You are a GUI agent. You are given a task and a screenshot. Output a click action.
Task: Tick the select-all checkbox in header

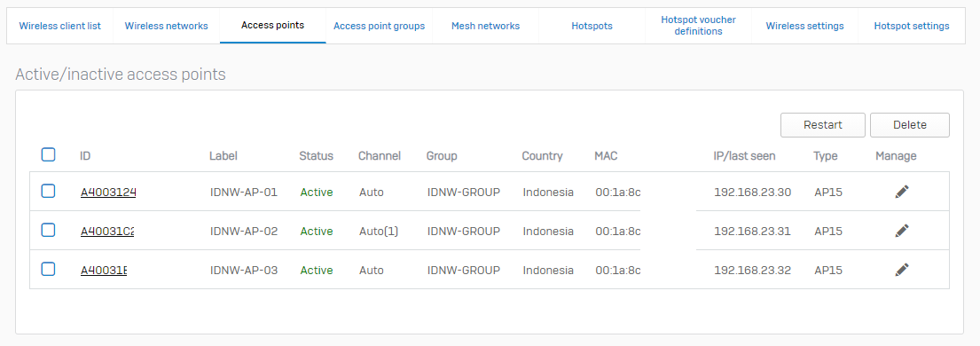click(x=48, y=154)
